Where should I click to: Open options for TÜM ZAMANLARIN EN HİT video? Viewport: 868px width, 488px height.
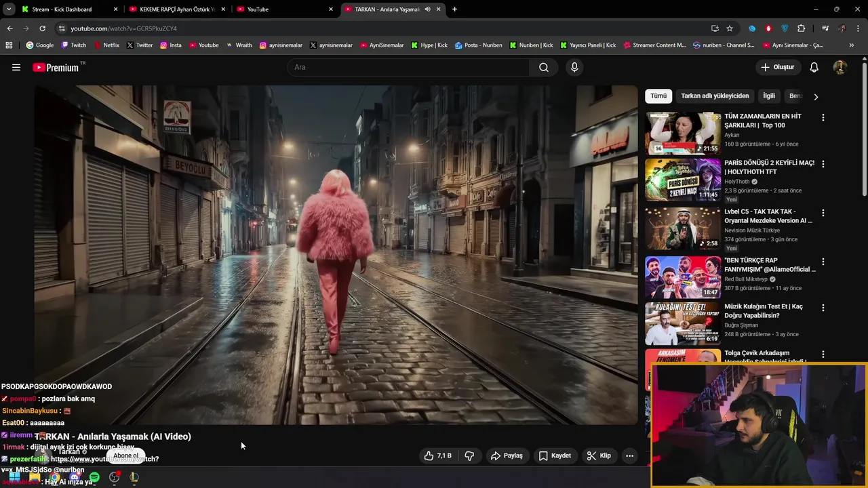823,117
